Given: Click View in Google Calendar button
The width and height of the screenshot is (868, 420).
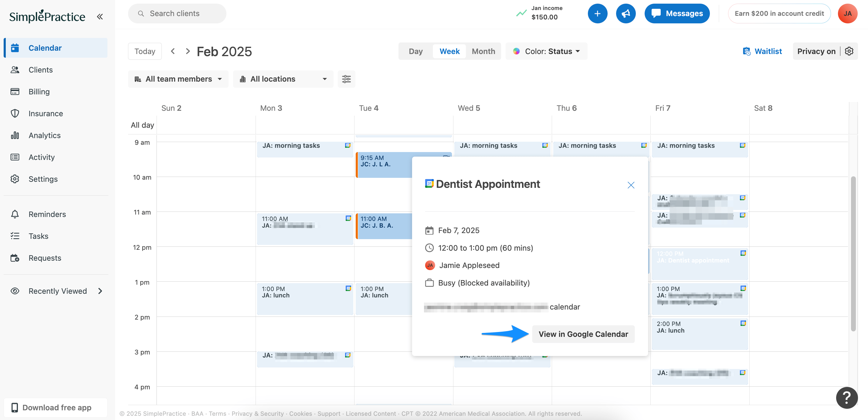Looking at the screenshot, I should 583,334.
